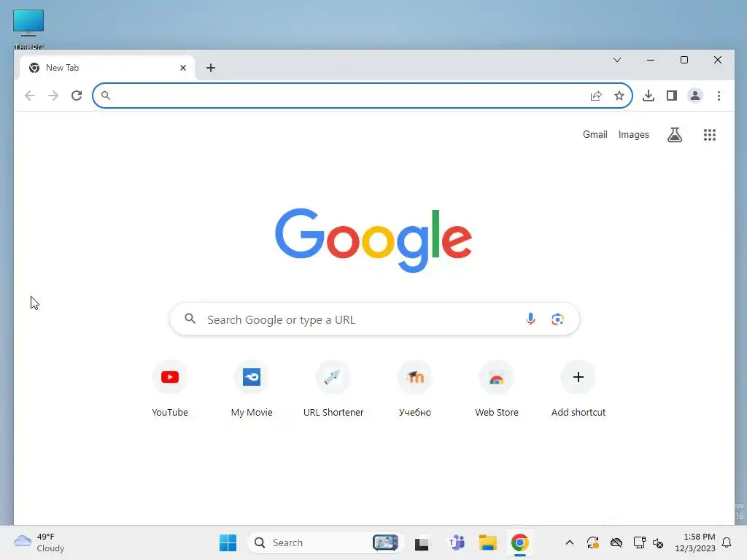
Task: Open the YouTube shortcut
Action: pos(170,389)
